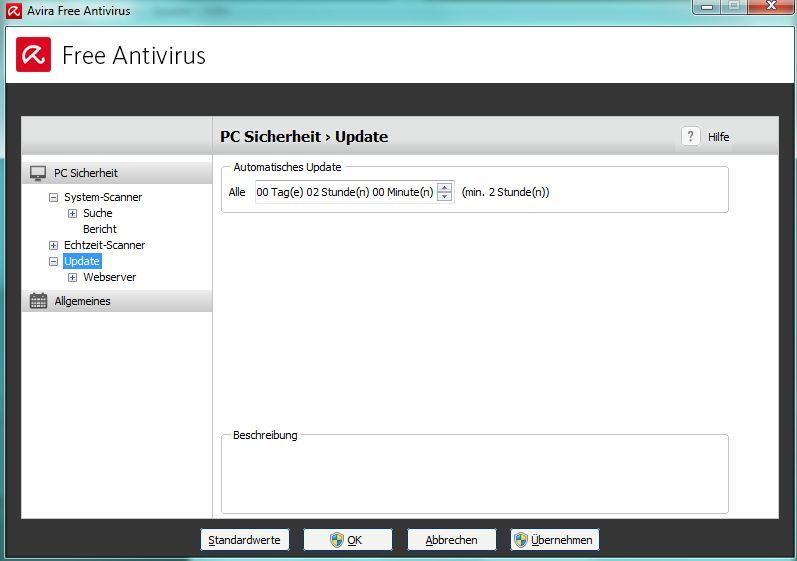
Task: Select the Bericht tree item
Action: pos(100,229)
